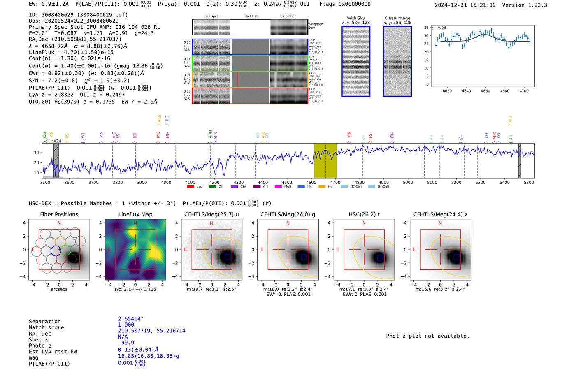The width and height of the screenshot is (576, 392).
Task: Click the Smoothed column header
Action: tap(288, 16)
